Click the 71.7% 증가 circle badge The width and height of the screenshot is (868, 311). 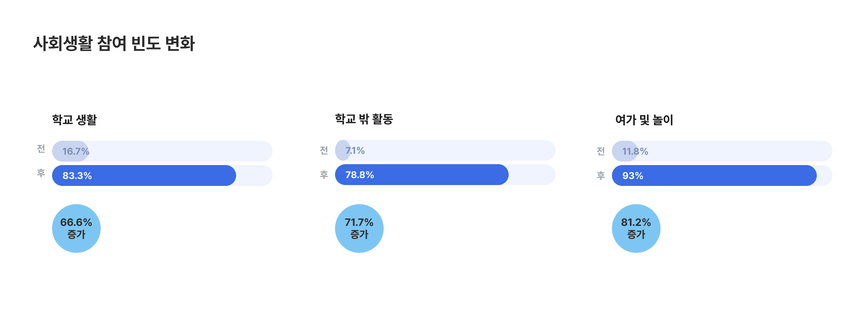(359, 228)
